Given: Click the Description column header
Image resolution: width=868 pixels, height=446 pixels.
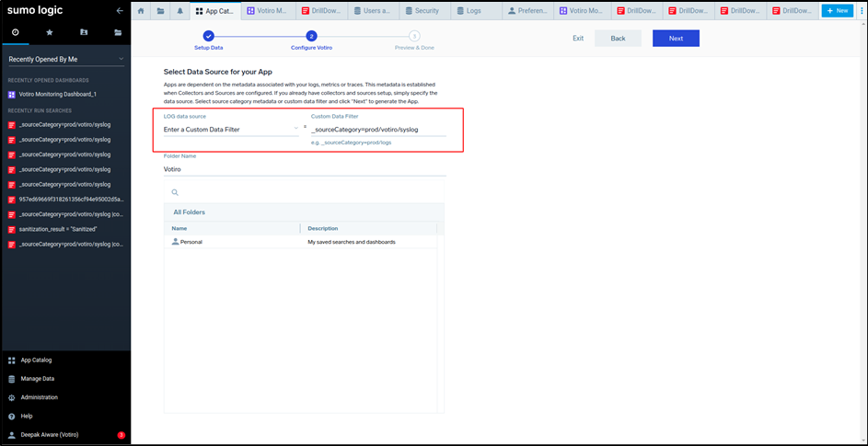Looking at the screenshot, I should [x=323, y=229].
